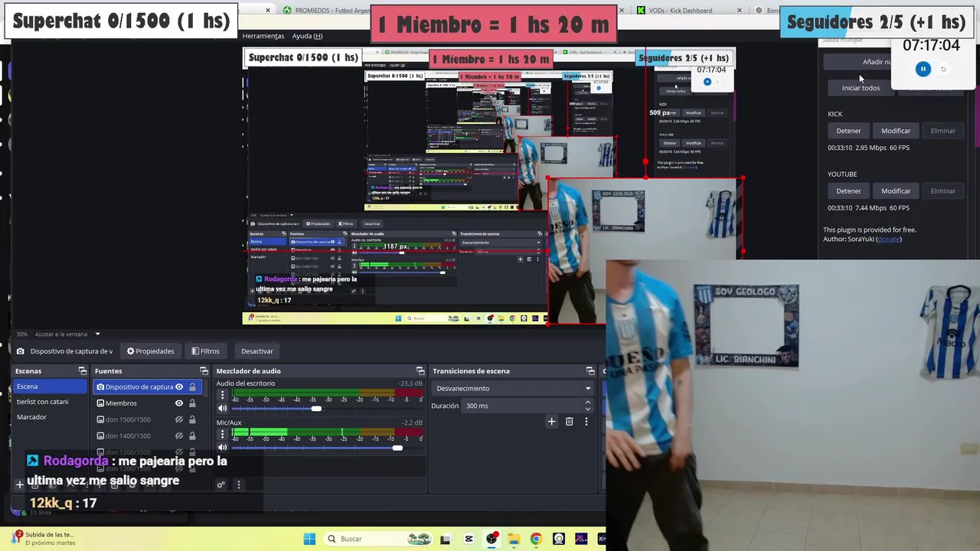
Task: Open audio mixer menu dots
Action: tap(239, 484)
